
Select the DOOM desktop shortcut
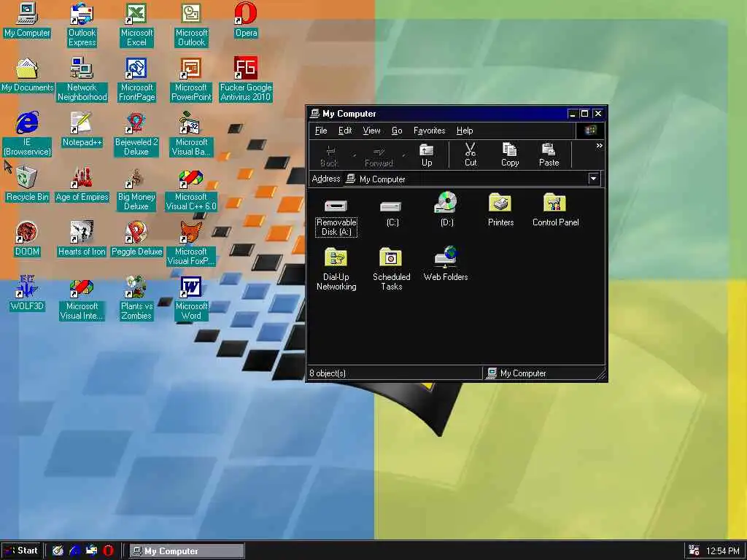click(x=27, y=239)
